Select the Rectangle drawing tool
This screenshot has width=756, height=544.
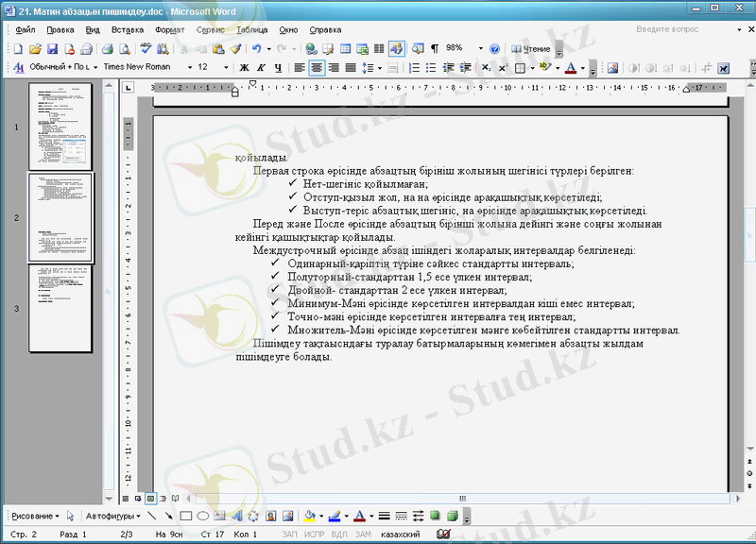186,517
